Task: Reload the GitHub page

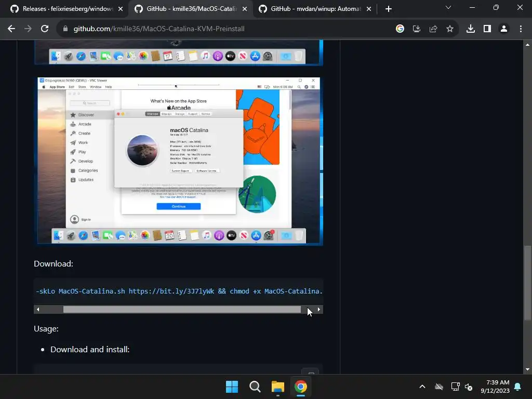Action: coord(45,29)
